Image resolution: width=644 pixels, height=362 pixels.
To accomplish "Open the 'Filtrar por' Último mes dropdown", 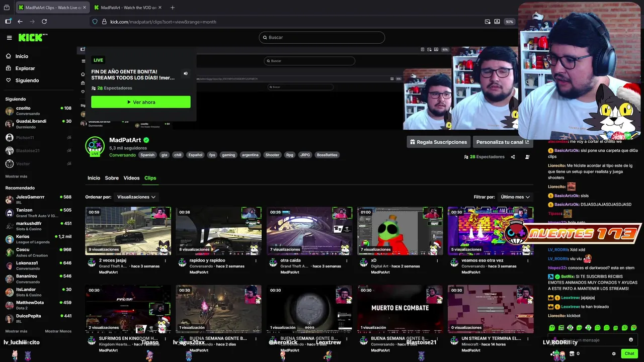I will (x=515, y=197).
